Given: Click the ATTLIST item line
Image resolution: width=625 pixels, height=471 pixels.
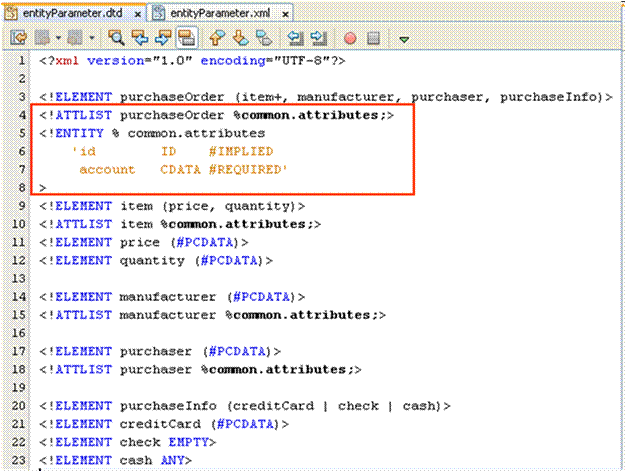Looking at the screenshot, I should click(180, 224).
